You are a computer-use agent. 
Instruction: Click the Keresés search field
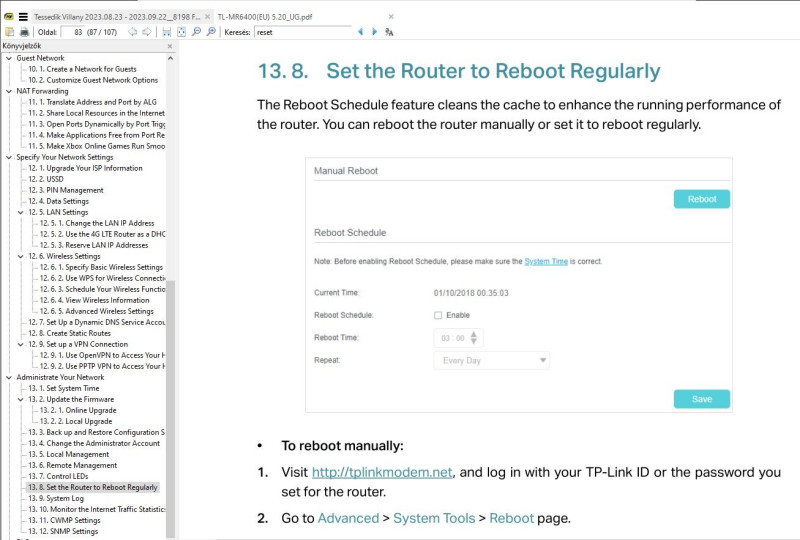tap(303, 32)
